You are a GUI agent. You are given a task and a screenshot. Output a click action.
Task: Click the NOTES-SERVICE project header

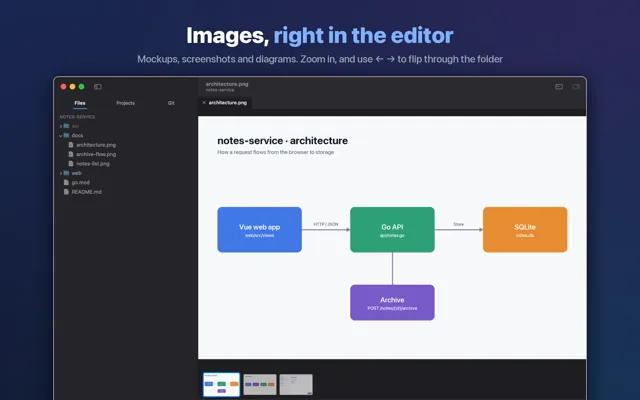tap(77, 117)
